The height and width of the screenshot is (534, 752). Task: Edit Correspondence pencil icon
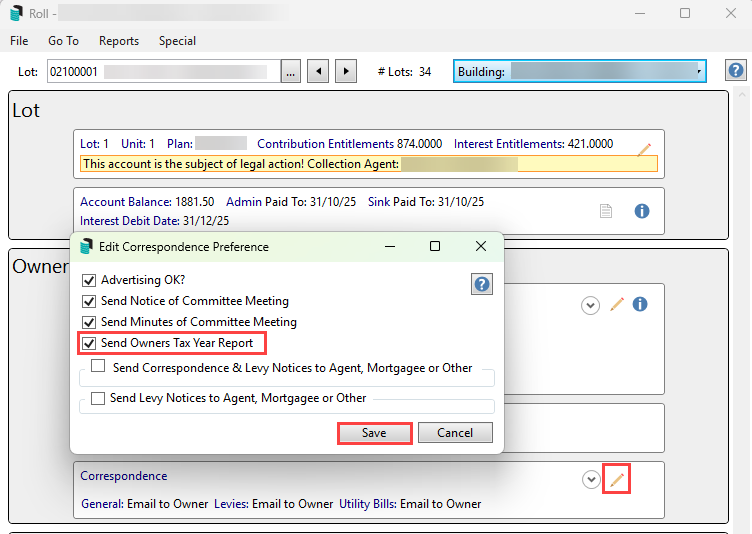coord(617,479)
